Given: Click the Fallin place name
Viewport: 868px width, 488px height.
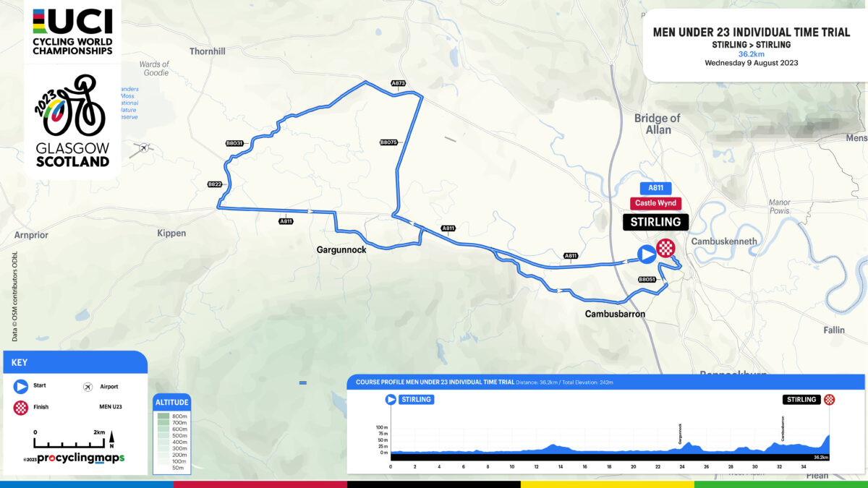Looking at the screenshot, I should (833, 330).
